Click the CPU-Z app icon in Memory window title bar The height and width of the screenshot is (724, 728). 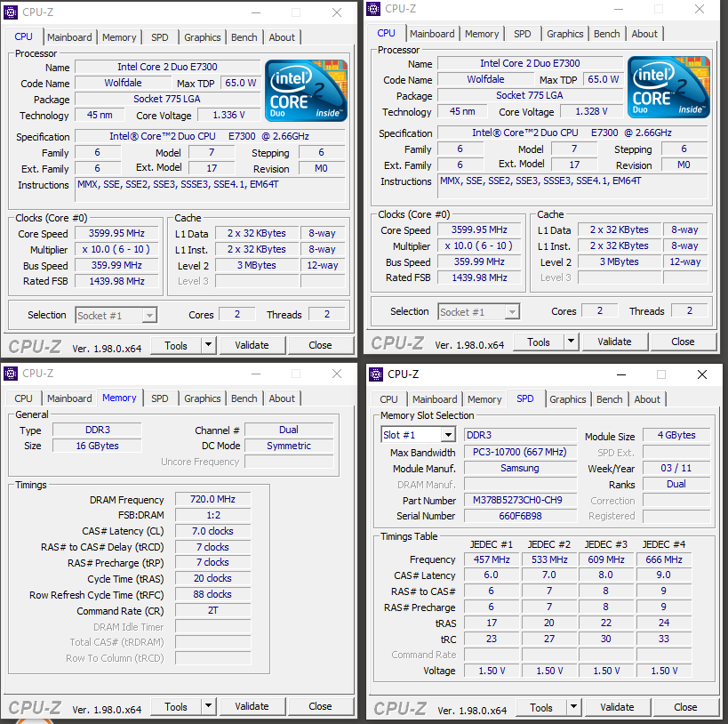(x=11, y=374)
